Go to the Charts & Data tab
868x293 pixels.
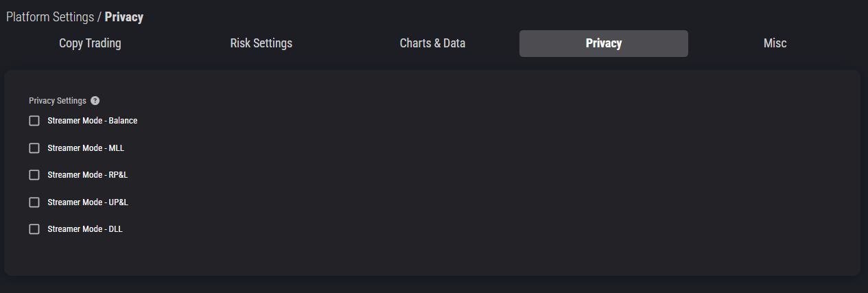[432, 43]
